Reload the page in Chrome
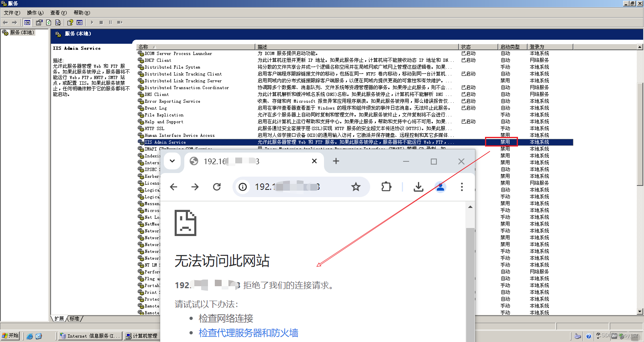The image size is (644, 342). tap(217, 187)
